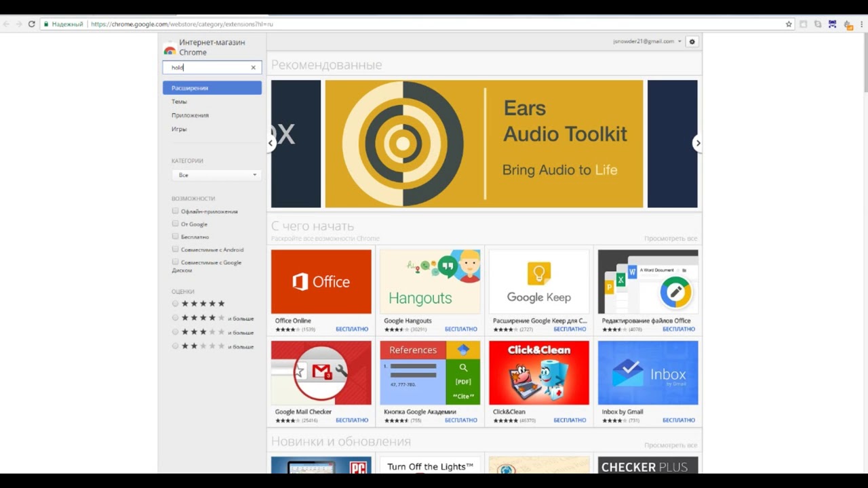Click Просмотреть все for Новинки и обновления

click(x=671, y=445)
